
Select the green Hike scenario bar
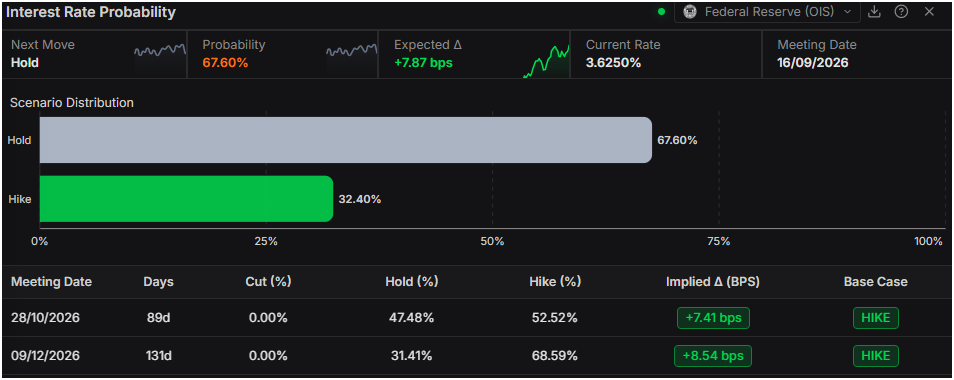(x=186, y=199)
